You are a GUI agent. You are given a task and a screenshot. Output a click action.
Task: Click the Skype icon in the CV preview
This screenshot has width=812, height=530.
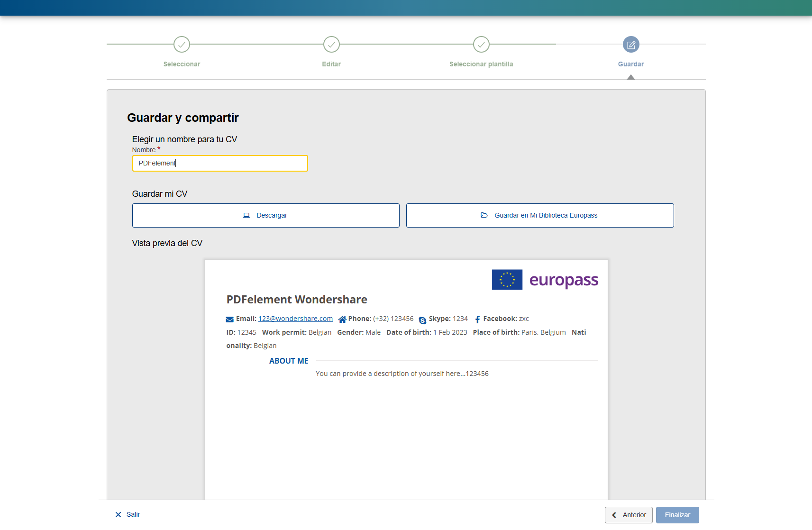[422, 320]
